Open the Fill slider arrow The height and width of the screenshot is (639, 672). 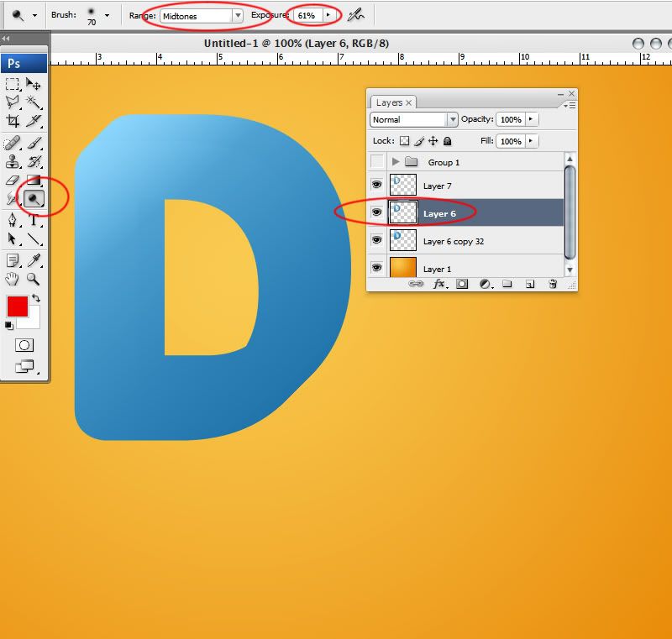(x=532, y=141)
